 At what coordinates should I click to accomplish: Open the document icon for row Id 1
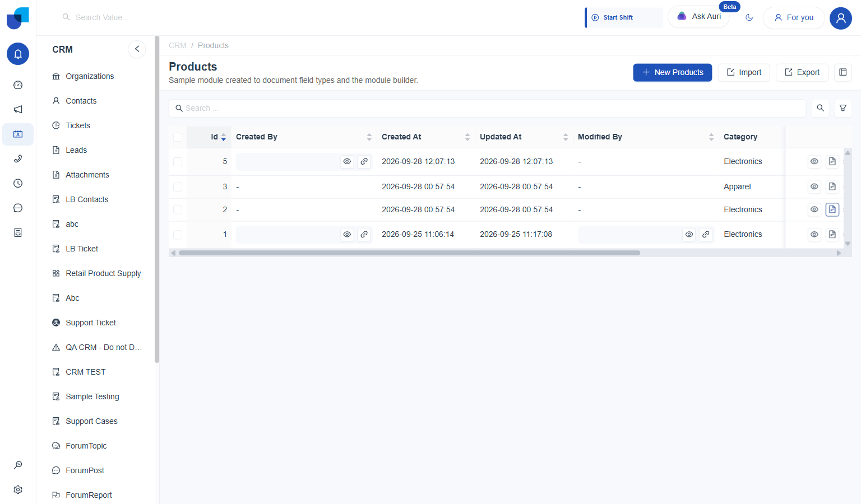832,234
